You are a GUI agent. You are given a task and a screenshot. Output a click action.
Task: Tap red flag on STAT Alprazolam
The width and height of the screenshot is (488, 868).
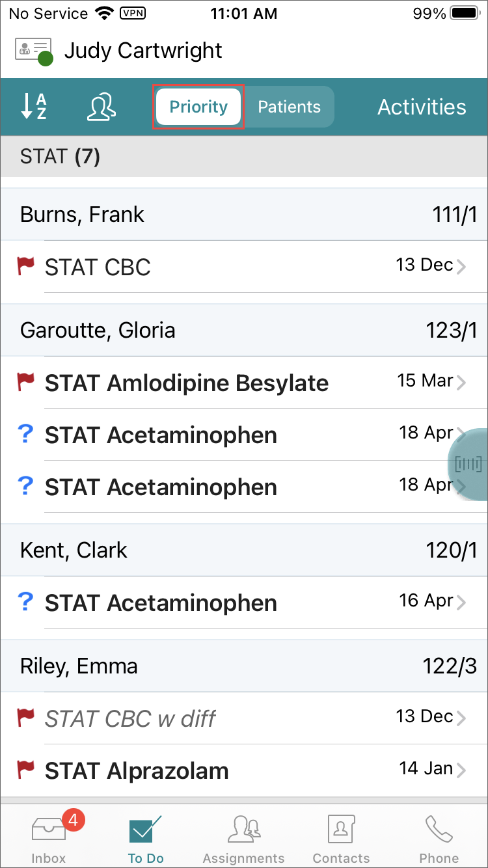(26, 770)
